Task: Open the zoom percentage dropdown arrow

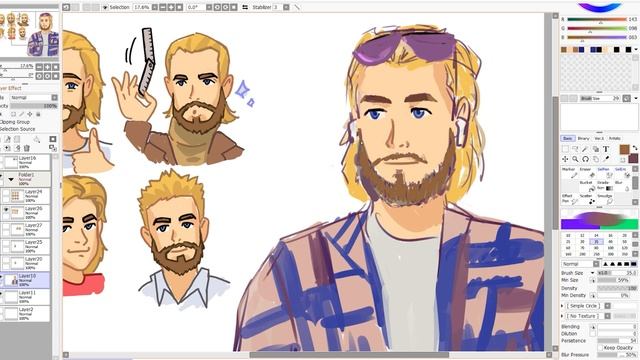Action: pyautogui.click(x=155, y=7)
